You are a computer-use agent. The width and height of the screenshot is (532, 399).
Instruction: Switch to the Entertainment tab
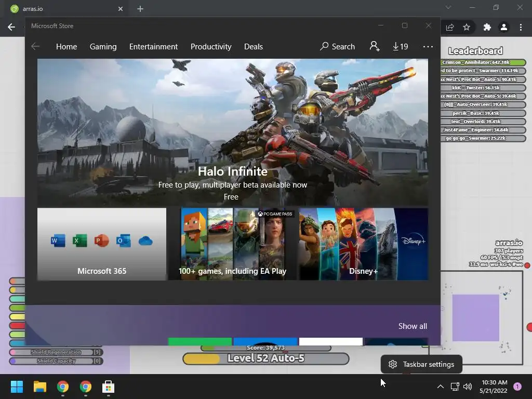[153, 46]
